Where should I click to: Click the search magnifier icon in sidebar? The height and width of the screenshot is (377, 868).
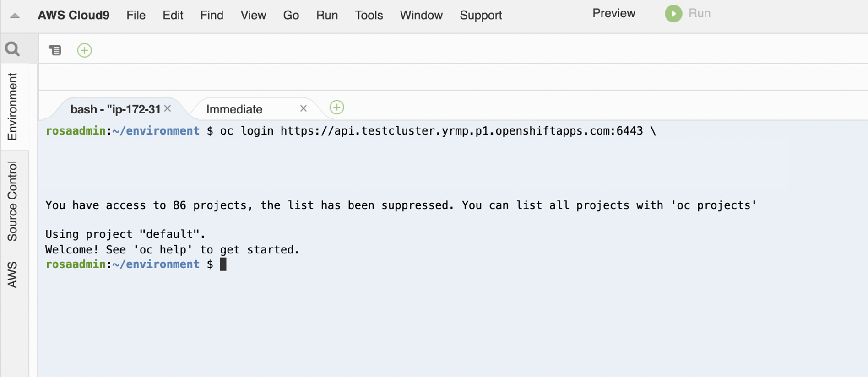point(12,48)
